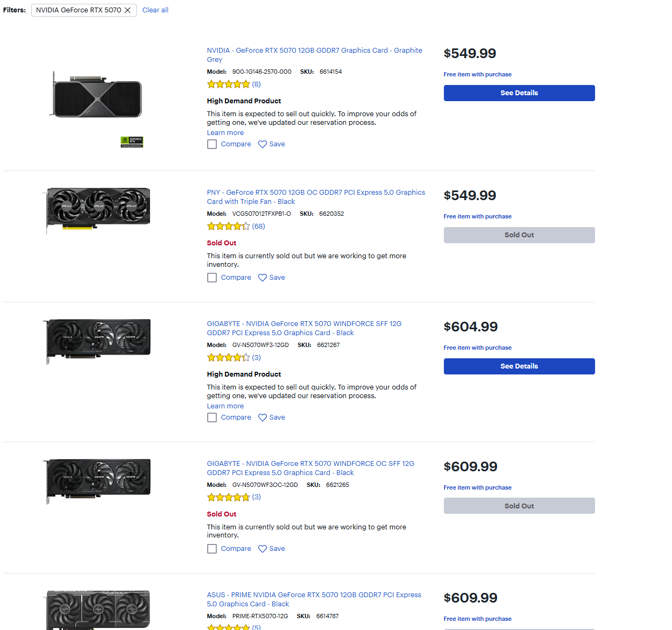This screenshot has height=630, width=672.
Task: Click Free item with purchase for PNY card
Action: point(477,216)
